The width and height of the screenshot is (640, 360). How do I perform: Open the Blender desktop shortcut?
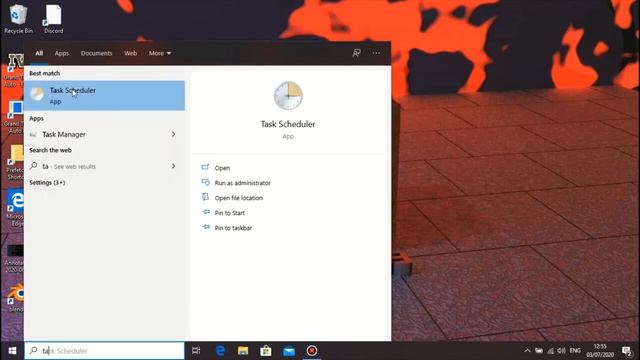pyautogui.click(x=15, y=298)
